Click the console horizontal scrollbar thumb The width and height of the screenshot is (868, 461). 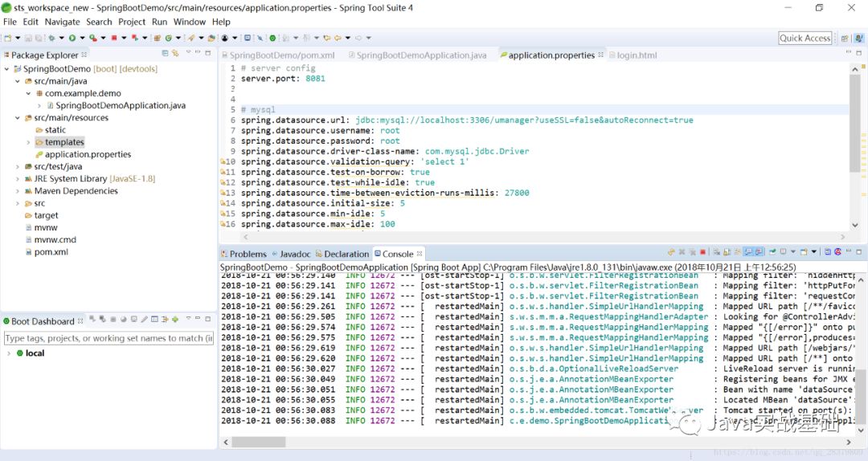pyautogui.click(x=259, y=442)
